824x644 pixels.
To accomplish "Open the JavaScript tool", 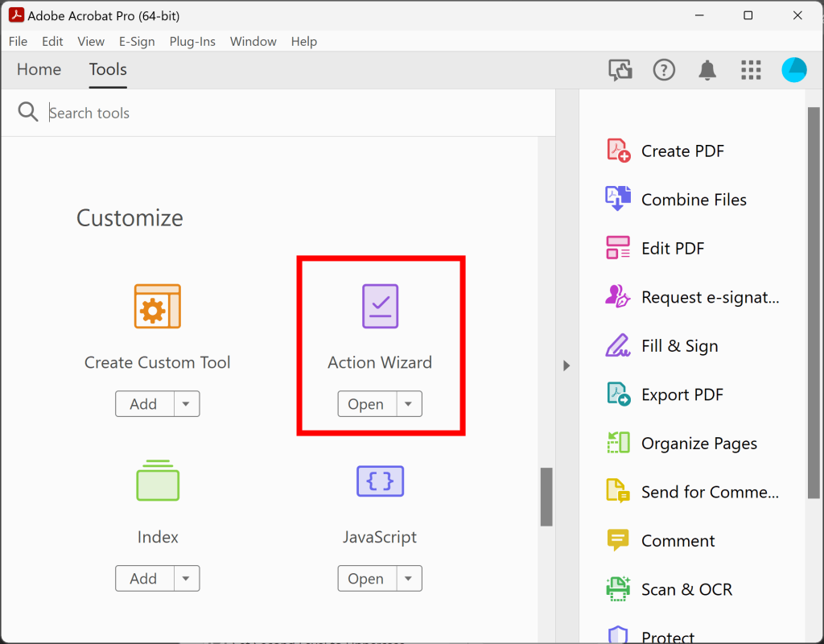I will coord(367,578).
